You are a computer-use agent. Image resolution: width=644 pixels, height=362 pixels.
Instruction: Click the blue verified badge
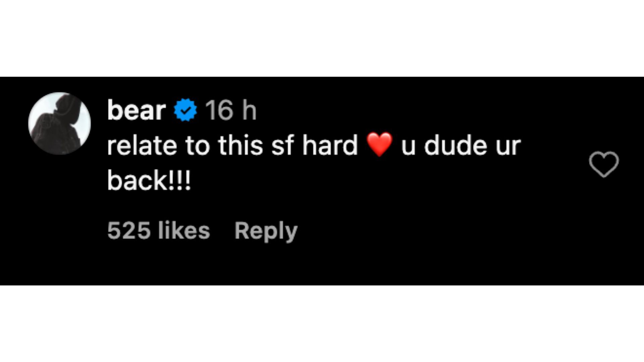coord(185,110)
